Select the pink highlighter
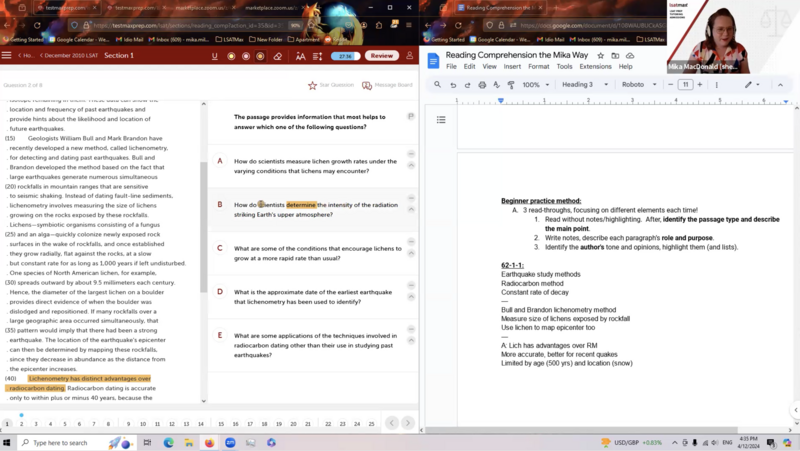800x451 pixels. [x=246, y=56]
